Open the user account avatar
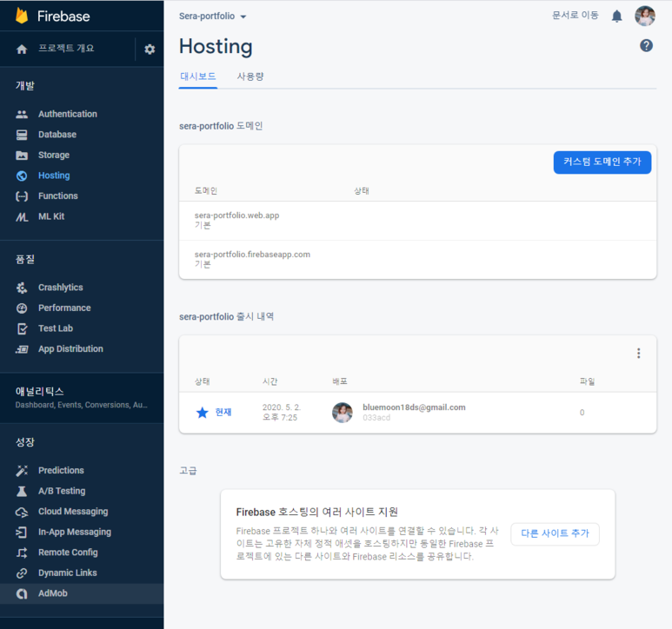 (644, 17)
